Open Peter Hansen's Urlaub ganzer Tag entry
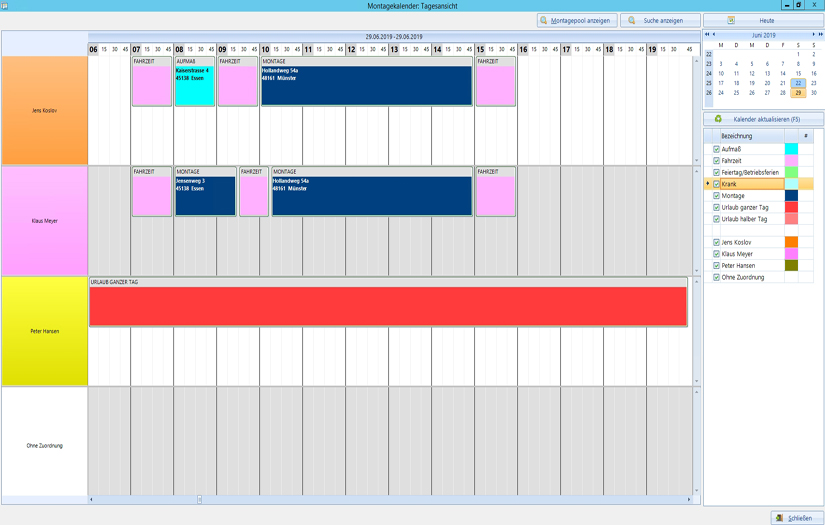The image size is (825, 525). 388,305
